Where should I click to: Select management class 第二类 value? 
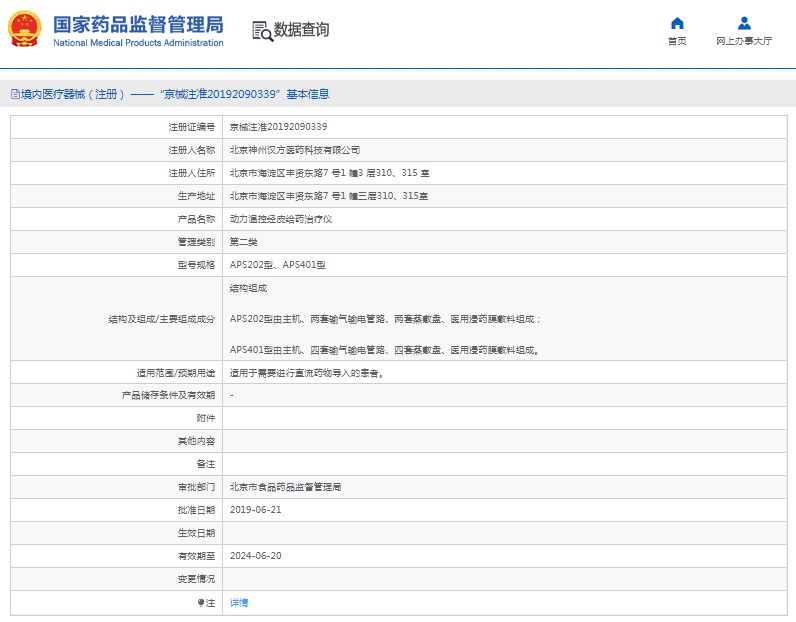pyautogui.click(x=243, y=242)
